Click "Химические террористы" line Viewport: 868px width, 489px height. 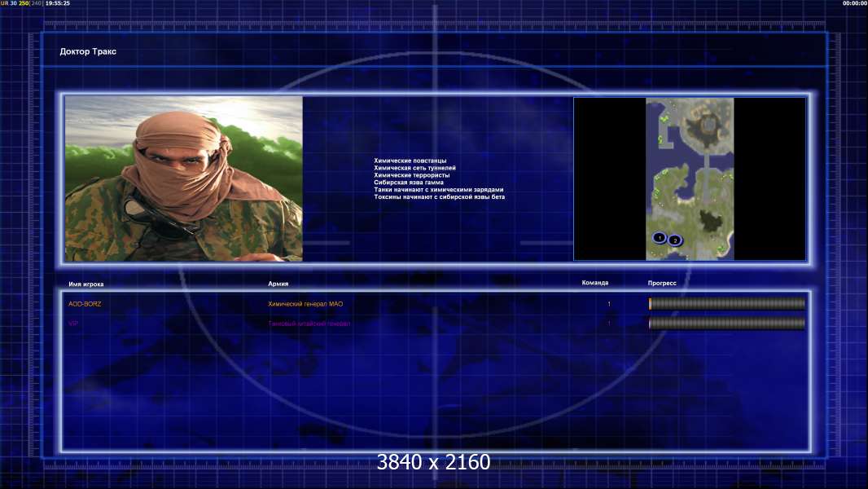(x=412, y=175)
